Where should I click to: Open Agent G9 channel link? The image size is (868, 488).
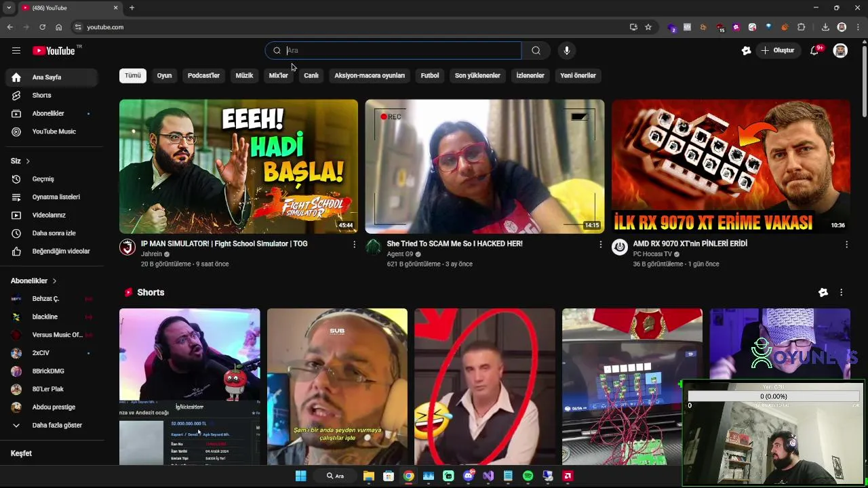[x=399, y=254]
